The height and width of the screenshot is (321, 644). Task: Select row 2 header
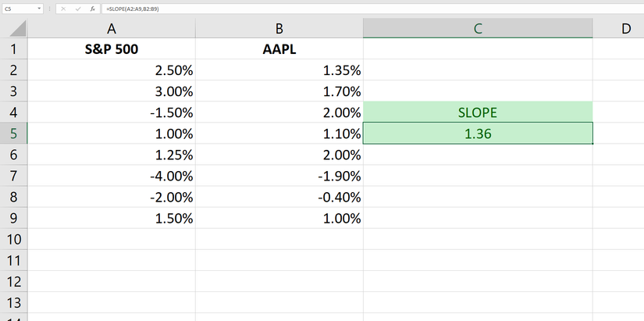[14, 70]
